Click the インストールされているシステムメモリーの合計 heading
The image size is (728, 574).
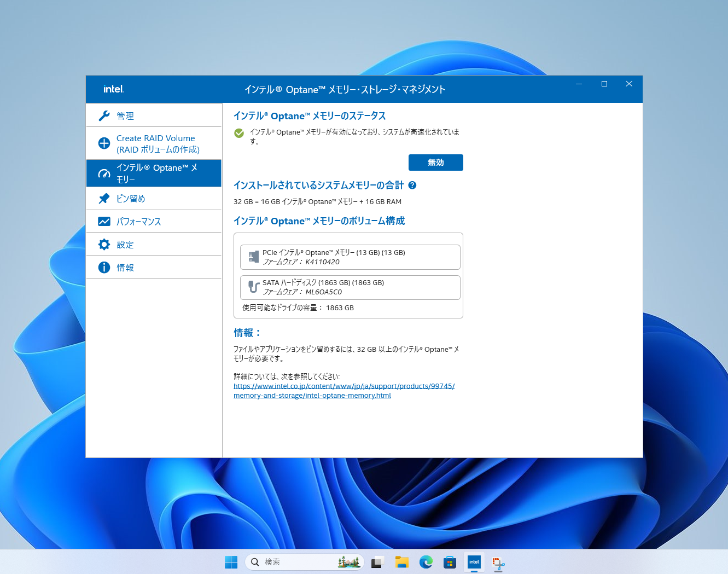319,185
